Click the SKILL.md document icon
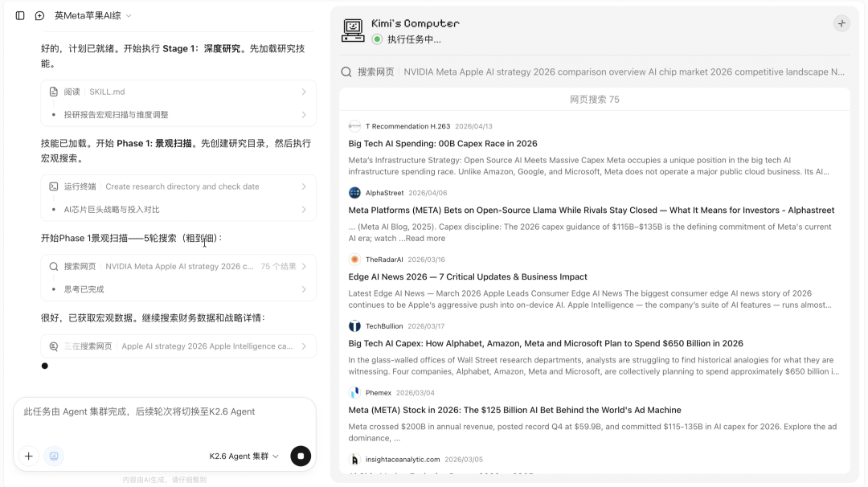 pos(54,92)
